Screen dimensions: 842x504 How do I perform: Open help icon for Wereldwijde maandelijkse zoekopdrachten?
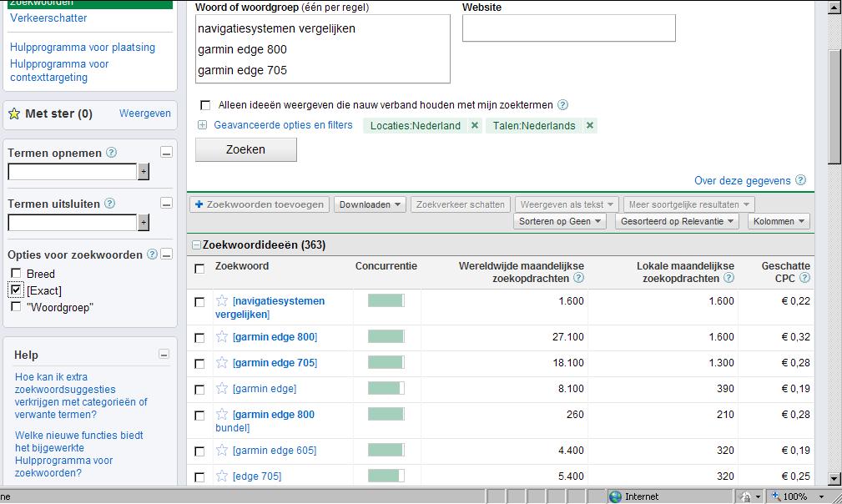tap(578, 278)
